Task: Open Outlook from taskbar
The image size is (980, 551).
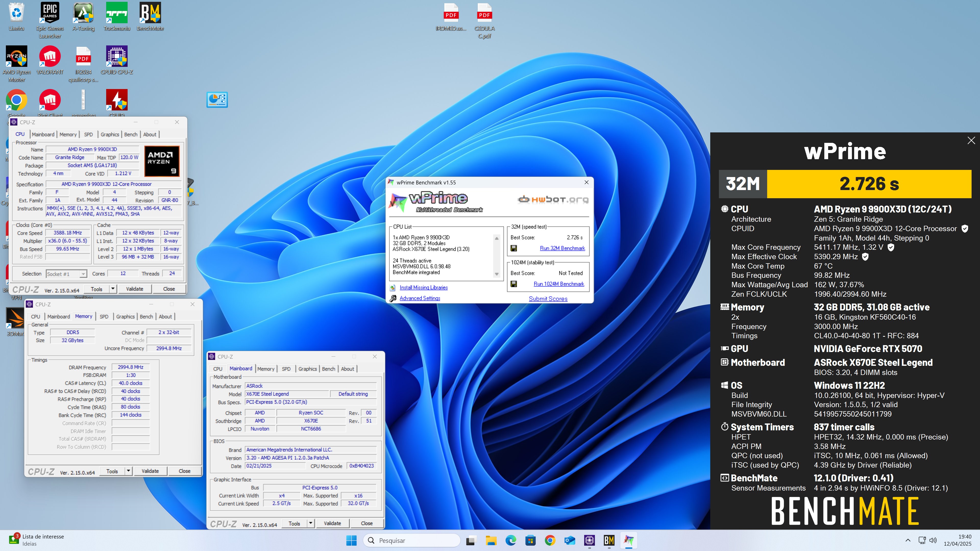Action: (570, 540)
